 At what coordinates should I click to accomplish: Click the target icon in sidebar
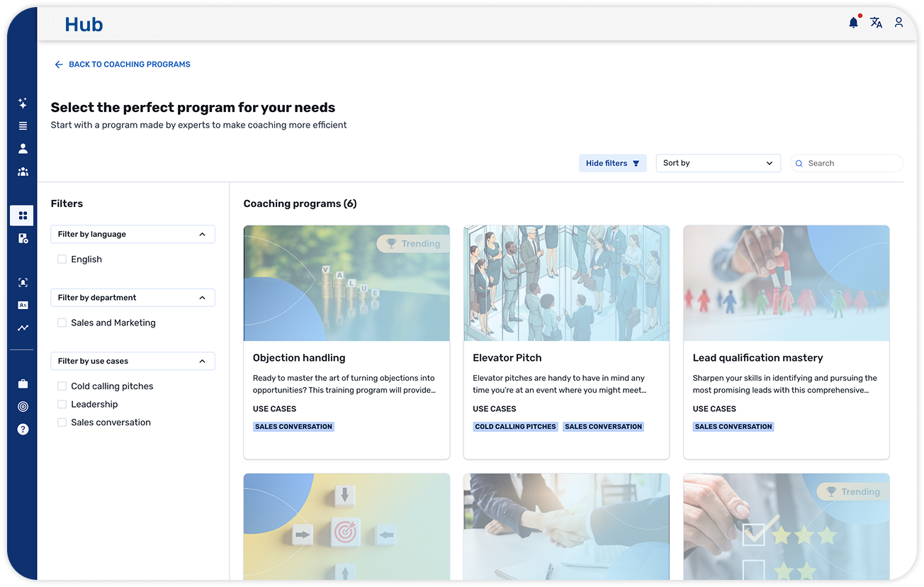click(23, 406)
